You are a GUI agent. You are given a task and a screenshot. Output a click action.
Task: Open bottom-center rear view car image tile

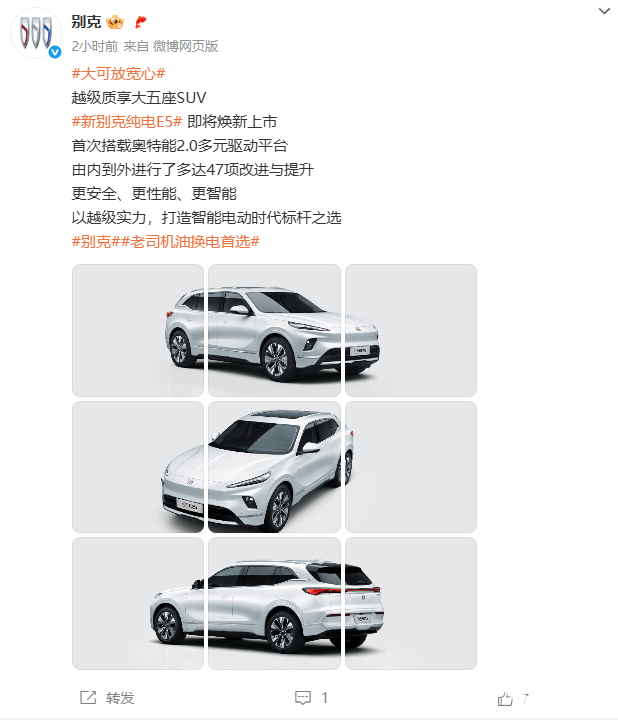(x=275, y=603)
